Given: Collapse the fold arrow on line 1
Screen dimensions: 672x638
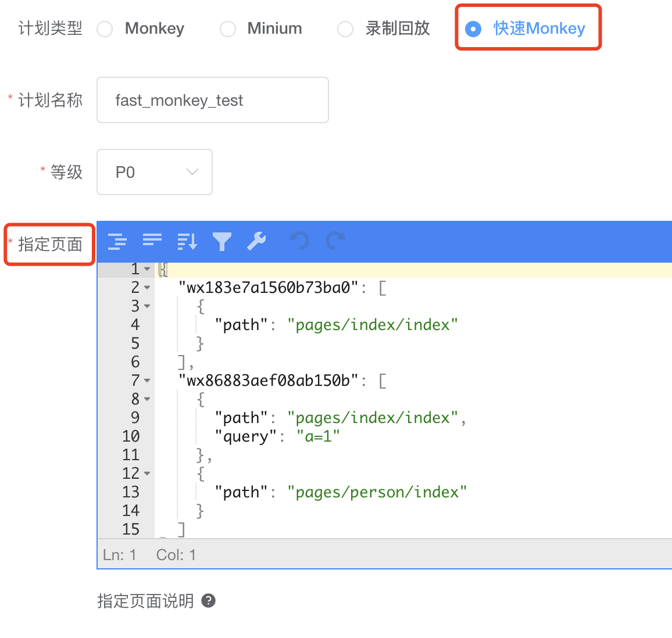Looking at the screenshot, I should click(x=147, y=269).
